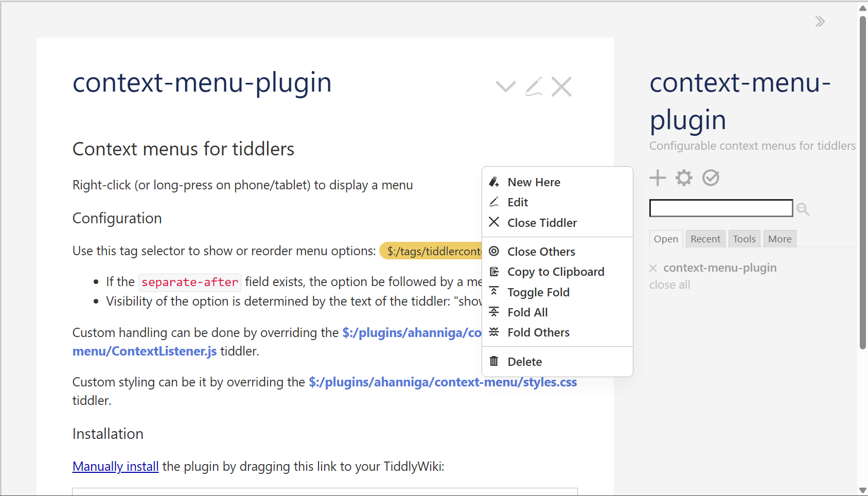
Task: Click the scrollbar down arrow
Action: (x=863, y=490)
